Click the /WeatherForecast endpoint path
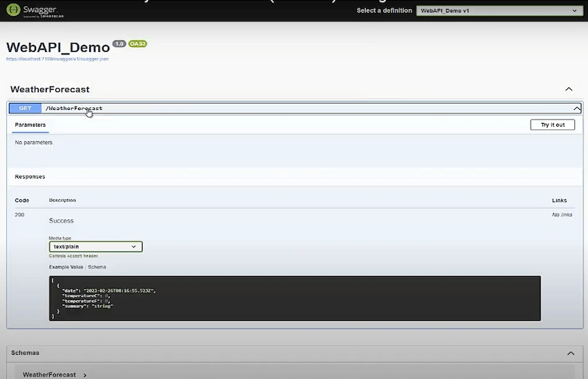The width and height of the screenshot is (588, 379). (74, 109)
